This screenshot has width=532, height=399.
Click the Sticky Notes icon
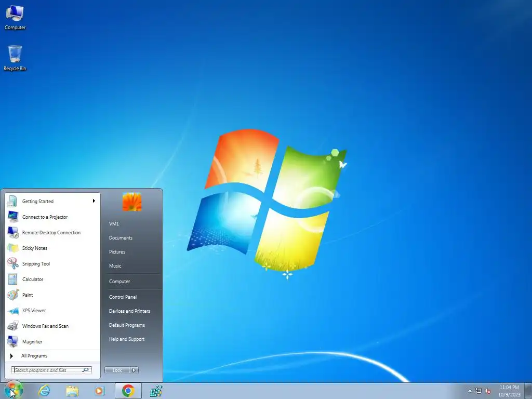coord(13,248)
